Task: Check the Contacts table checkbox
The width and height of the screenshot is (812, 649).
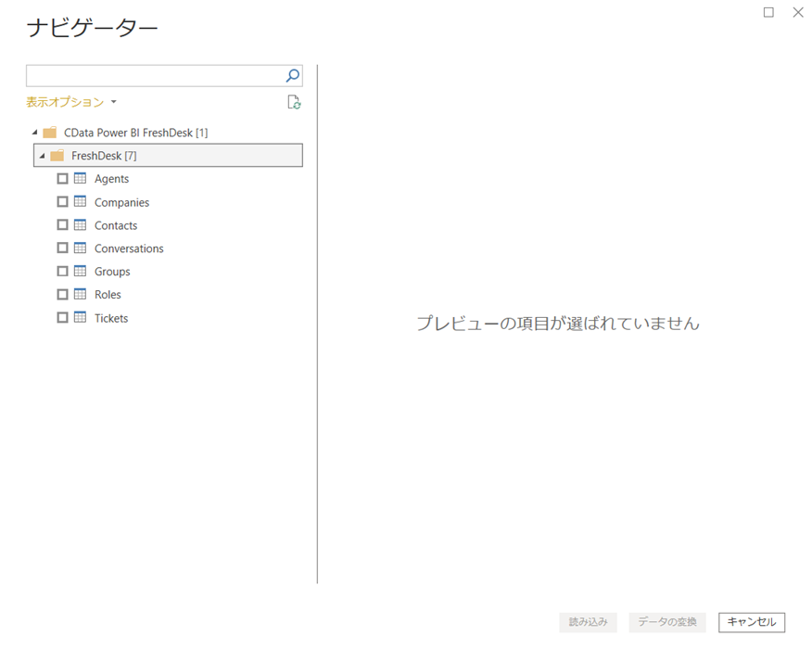Action: pyautogui.click(x=63, y=224)
